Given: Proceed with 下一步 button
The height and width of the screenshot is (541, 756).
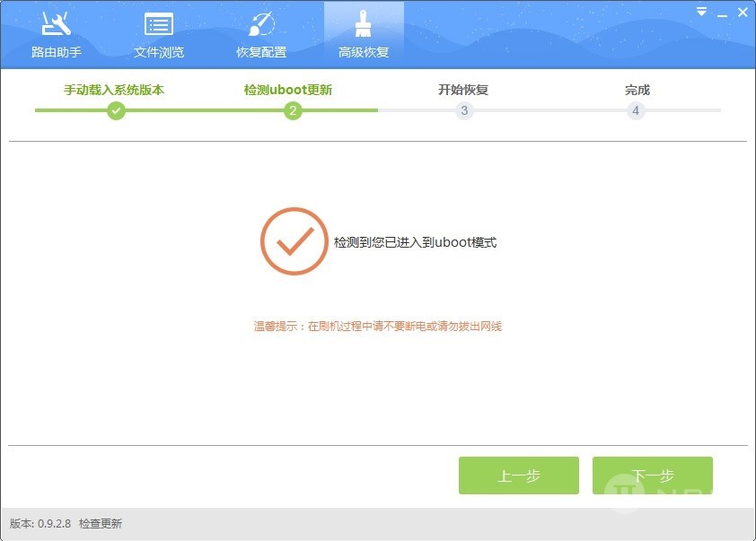Looking at the screenshot, I should tap(653, 476).
